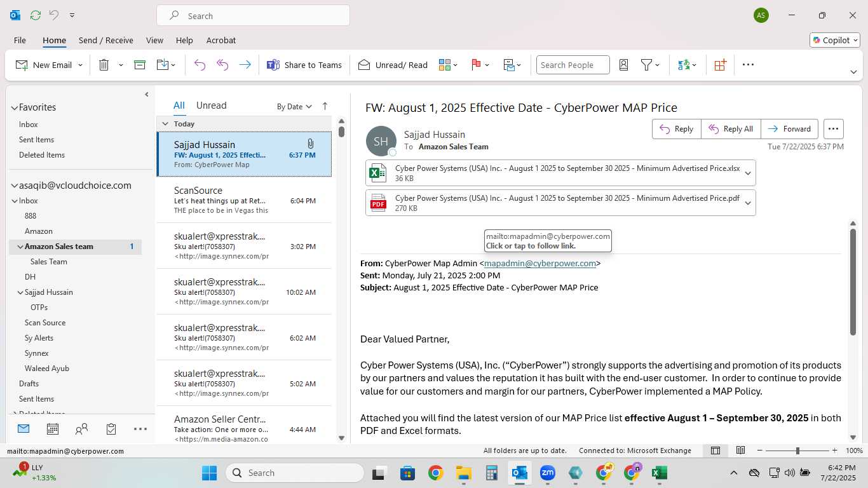Click the Move to folder icon

(x=163, y=65)
